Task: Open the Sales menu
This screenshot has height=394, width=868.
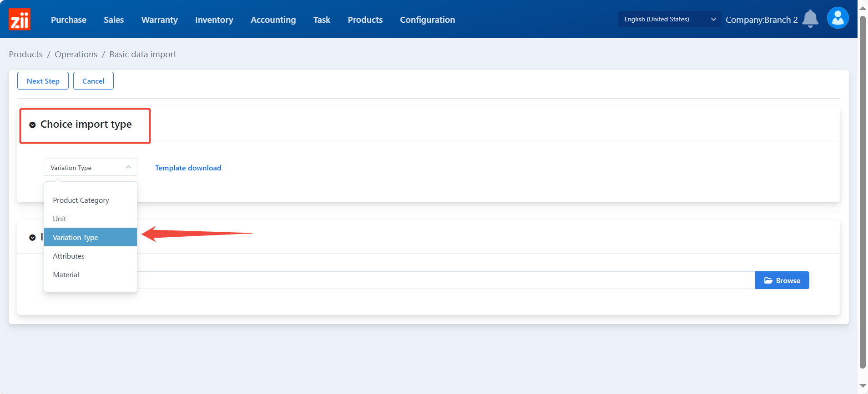Action: 114,20
